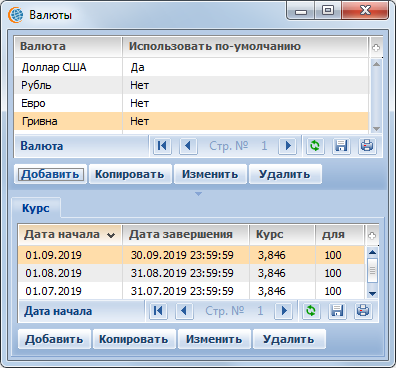Click down arrow of rates grid scrollbar
Viewport: 396px width, 368px height.
372,294
